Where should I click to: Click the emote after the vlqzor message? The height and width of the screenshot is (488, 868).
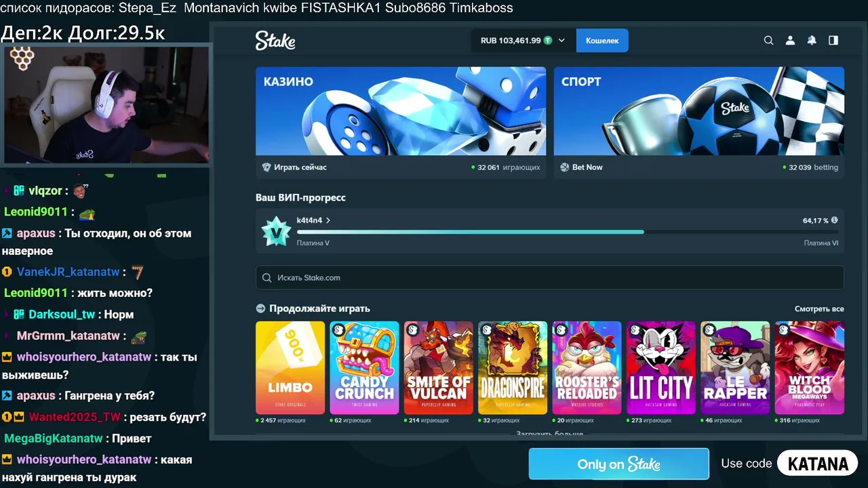coord(81,190)
